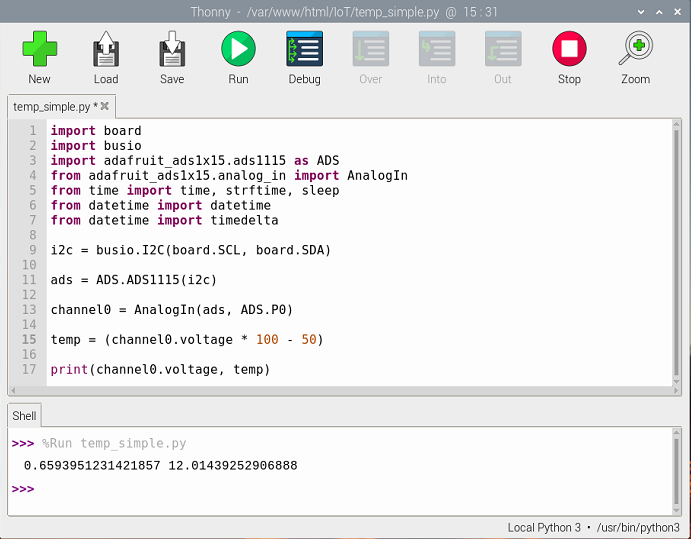
Task: Run the current script
Action: (x=238, y=58)
